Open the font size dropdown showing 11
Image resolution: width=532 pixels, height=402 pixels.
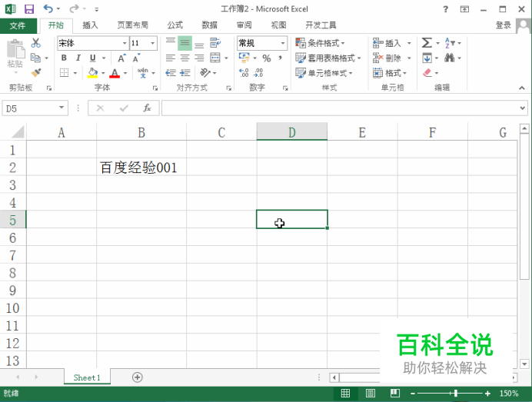(153, 43)
